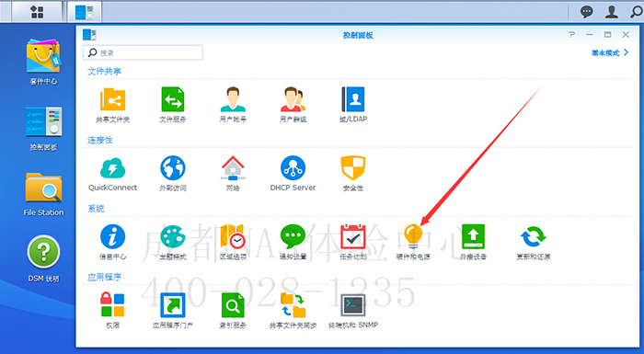Click the Control Panel search field

(x=143, y=52)
